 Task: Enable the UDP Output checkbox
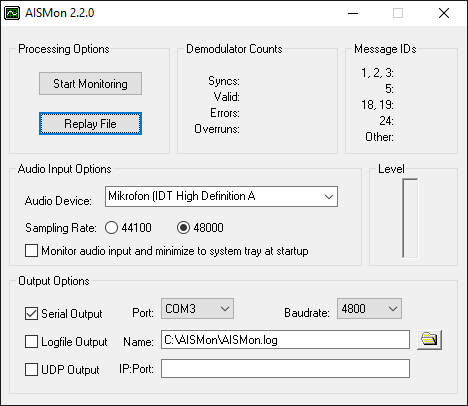click(x=31, y=370)
